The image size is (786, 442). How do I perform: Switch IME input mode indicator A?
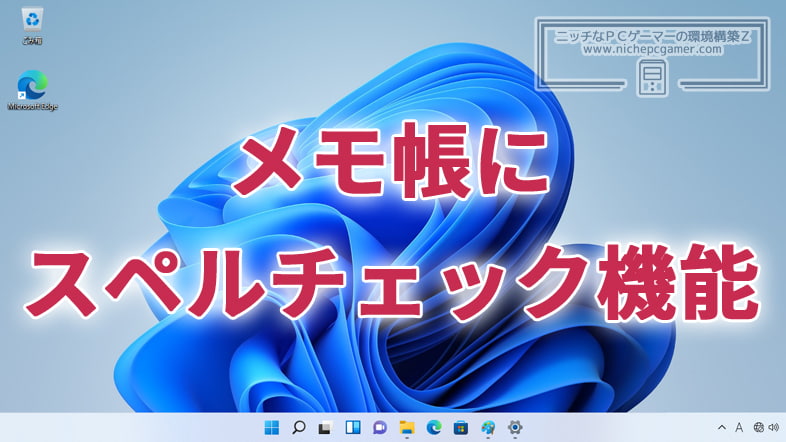coord(739,427)
